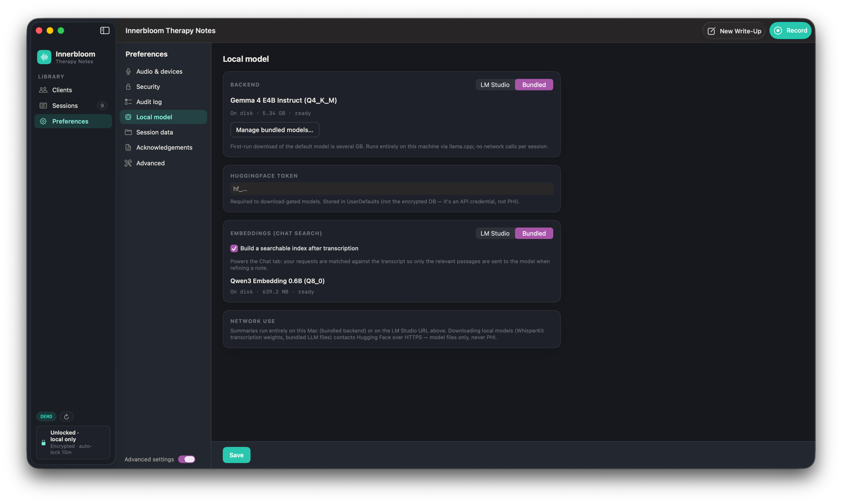Click the Gemma 4 E4B Instruct model name
Viewport: 842px width, 504px height.
pos(283,100)
